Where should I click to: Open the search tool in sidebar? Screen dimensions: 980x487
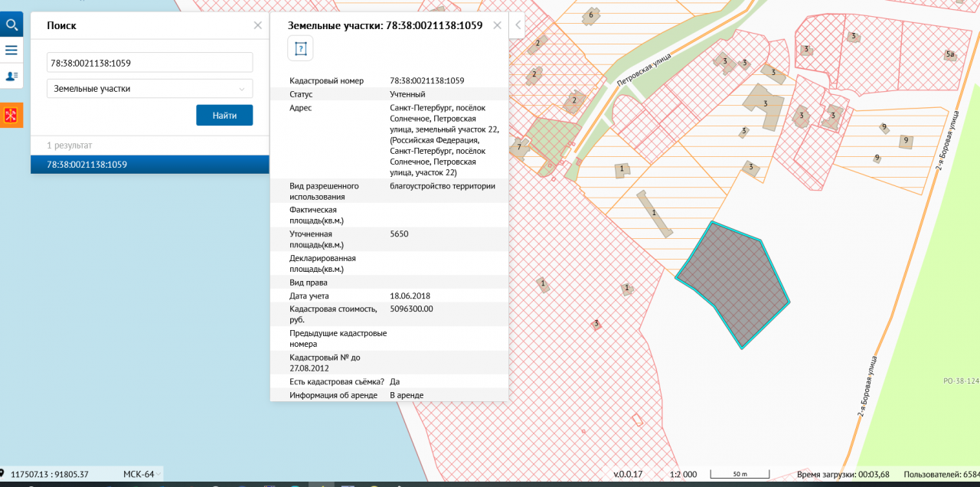pyautogui.click(x=11, y=25)
